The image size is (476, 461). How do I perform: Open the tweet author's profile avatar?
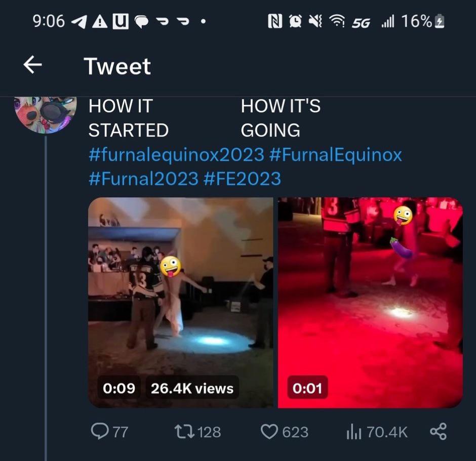tap(46, 114)
